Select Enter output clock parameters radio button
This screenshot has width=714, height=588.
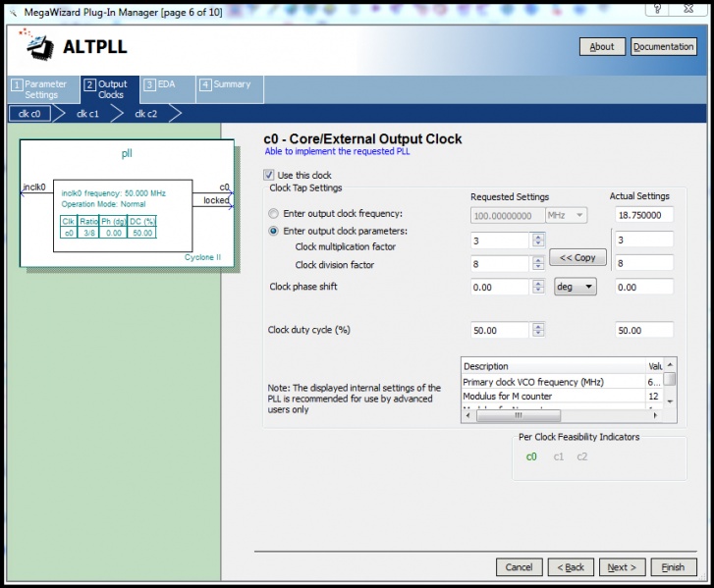click(x=273, y=231)
